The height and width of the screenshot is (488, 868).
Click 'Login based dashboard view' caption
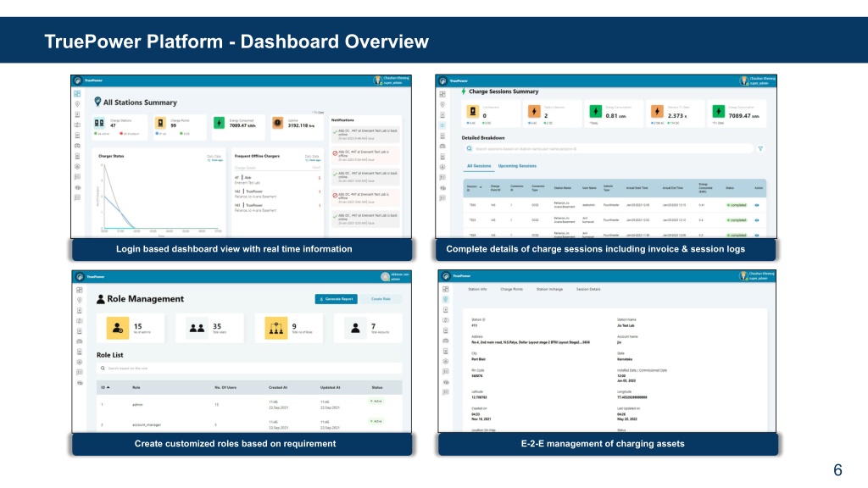coord(234,249)
